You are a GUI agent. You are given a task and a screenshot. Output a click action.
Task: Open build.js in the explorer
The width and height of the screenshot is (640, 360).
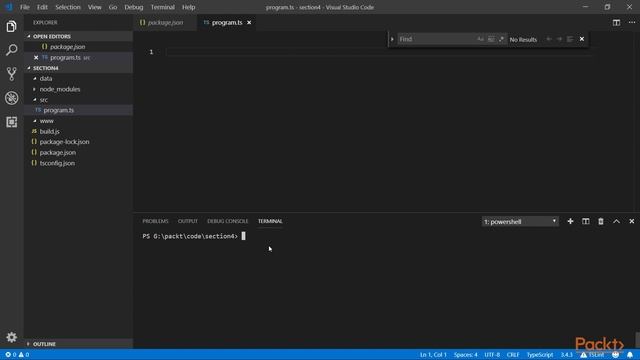click(78, 131)
